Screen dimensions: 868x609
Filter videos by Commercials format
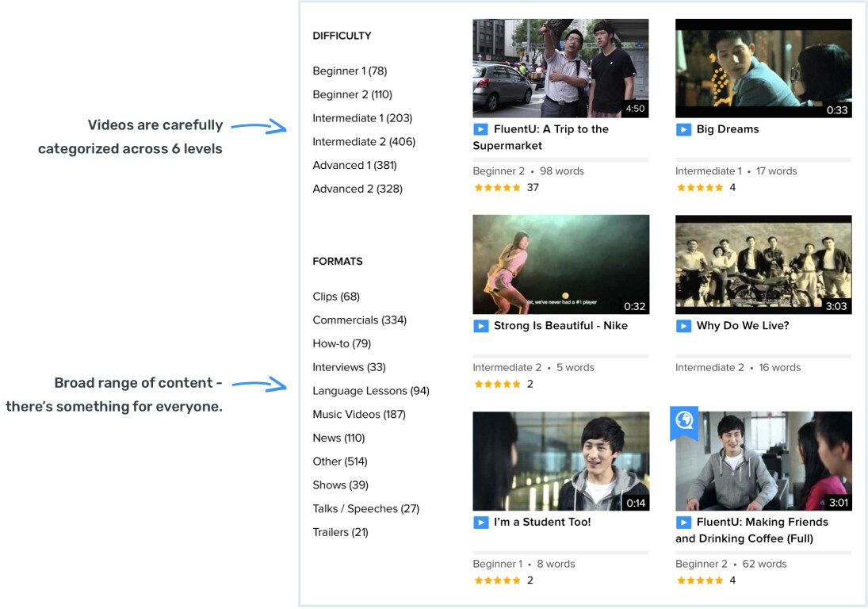359,320
